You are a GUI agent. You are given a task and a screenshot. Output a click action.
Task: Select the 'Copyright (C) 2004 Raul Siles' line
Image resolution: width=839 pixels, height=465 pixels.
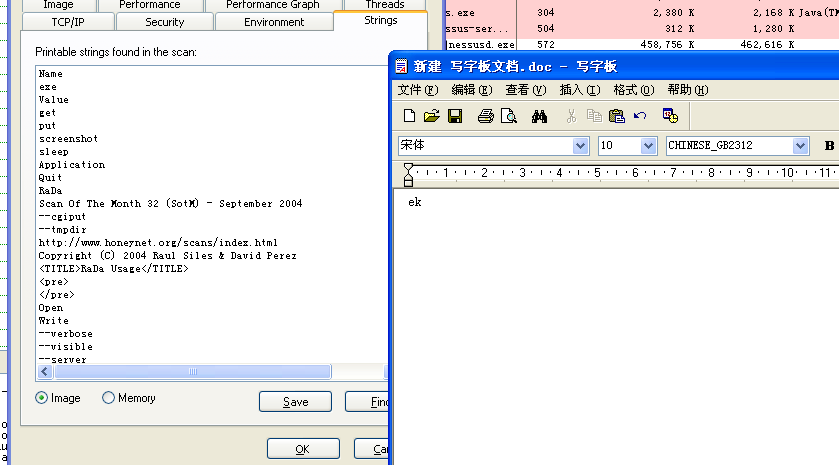coord(167,256)
